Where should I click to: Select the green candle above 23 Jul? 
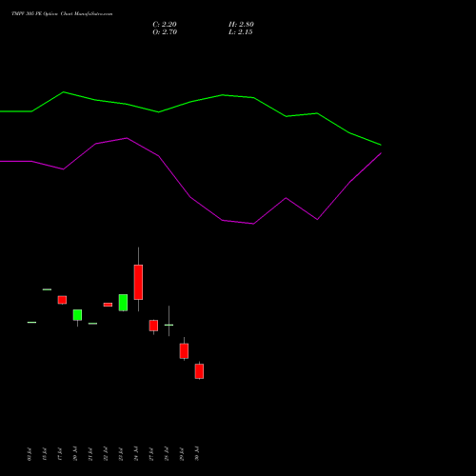click(123, 303)
